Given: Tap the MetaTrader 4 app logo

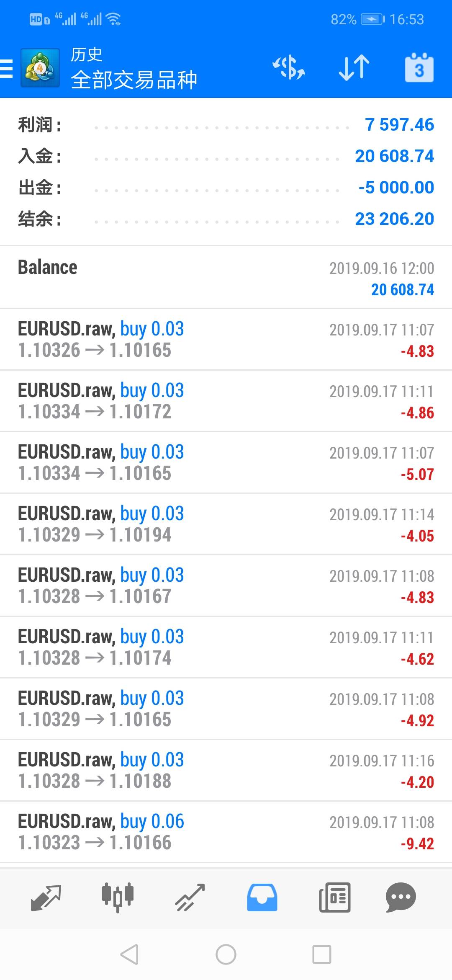Looking at the screenshot, I should 40,68.
